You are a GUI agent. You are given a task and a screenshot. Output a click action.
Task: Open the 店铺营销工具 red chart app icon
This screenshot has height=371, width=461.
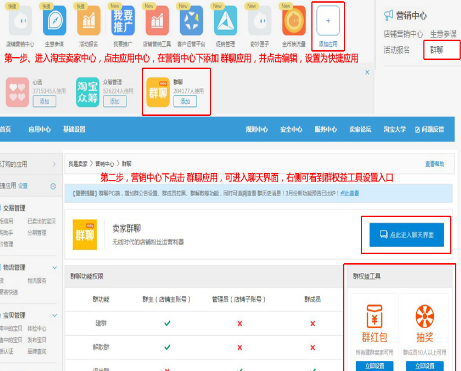tap(157, 21)
